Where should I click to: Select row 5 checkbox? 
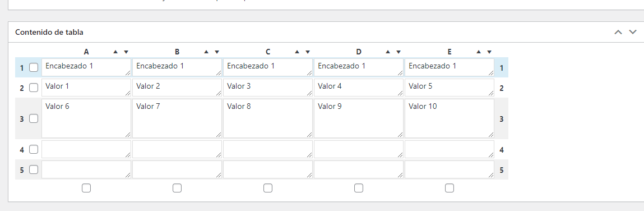[34, 169]
